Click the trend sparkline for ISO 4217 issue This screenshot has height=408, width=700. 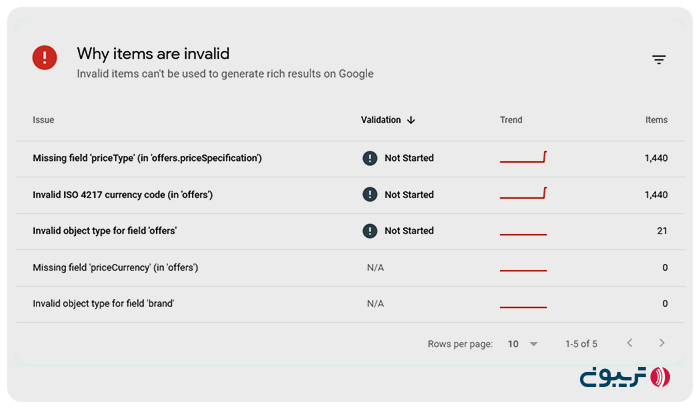click(x=523, y=193)
